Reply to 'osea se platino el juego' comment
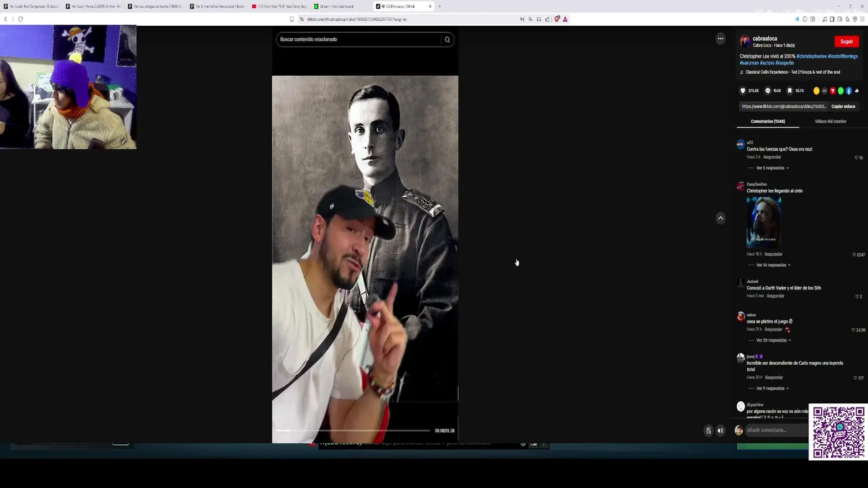 [x=773, y=329]
